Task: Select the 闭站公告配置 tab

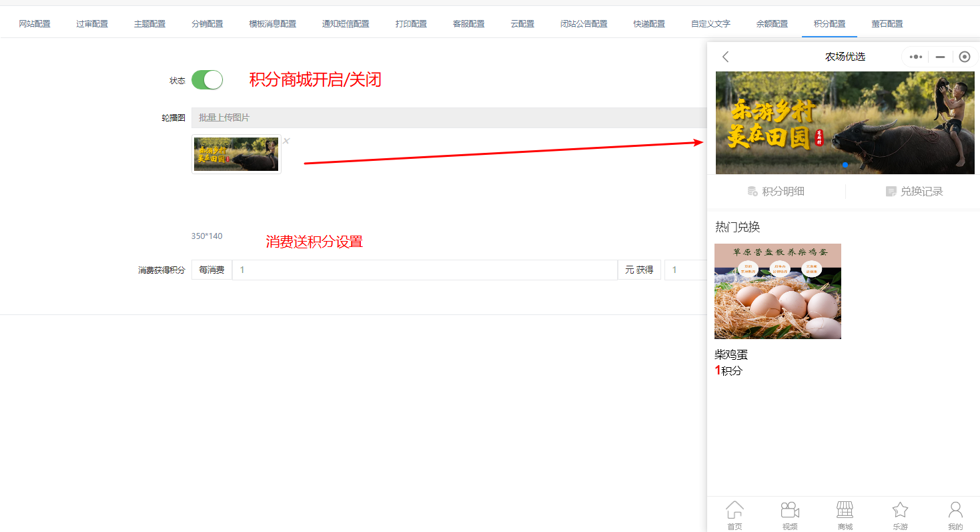Action: pyautogui.click(x=584, y=24)
